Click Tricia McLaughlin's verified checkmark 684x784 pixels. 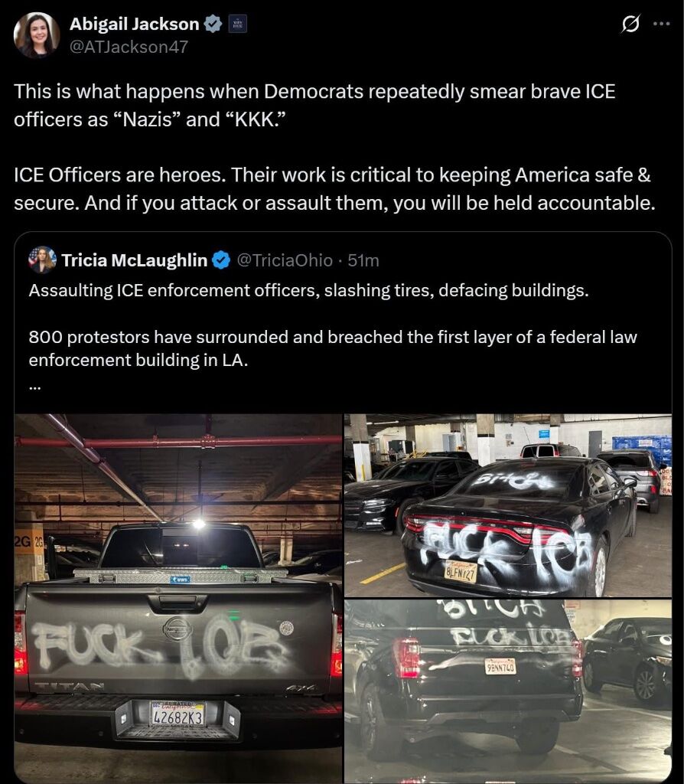tap(221, 260)
